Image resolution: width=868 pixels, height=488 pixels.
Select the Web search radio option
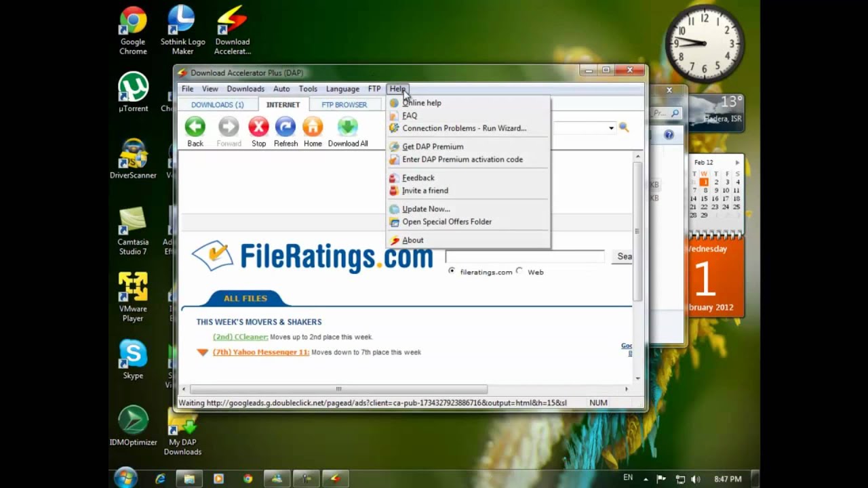tap(519, 271)
